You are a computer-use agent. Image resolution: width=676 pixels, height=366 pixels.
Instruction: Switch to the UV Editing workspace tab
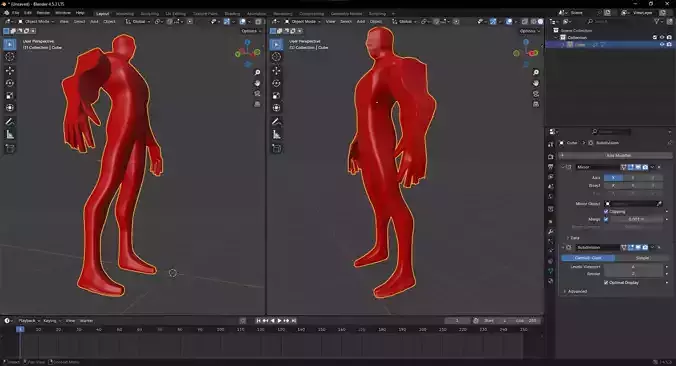(x=176, y=14)
